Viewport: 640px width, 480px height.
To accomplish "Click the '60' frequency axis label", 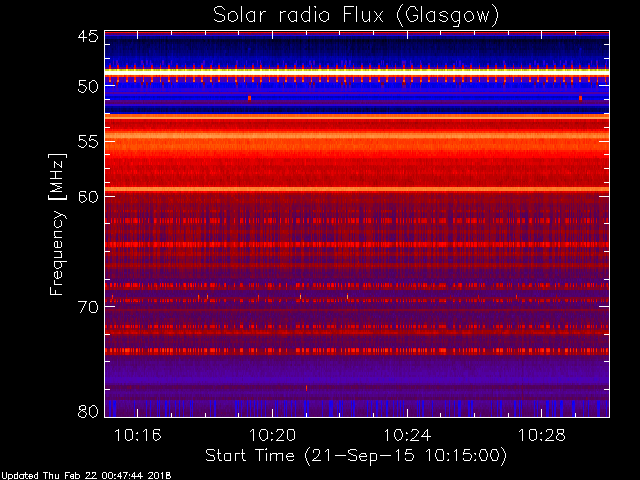I will pyautogui.click(x=88, y=197).
